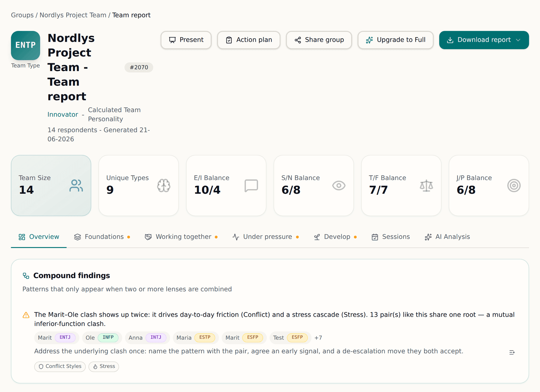
Task: Click the Share group button
Action: tap(319, 40)
